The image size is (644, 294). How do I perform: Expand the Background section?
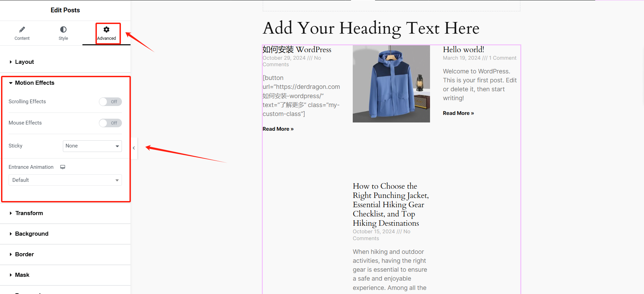[32, 234]
